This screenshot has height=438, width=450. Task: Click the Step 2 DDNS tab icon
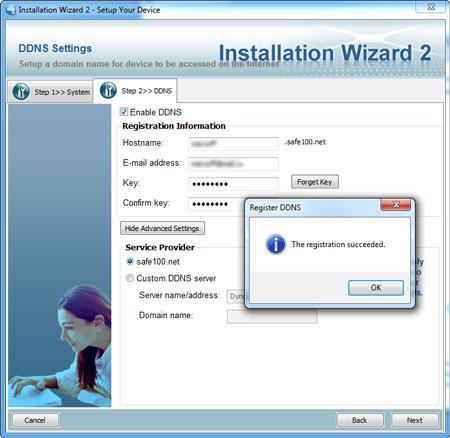pyautogui.click(x=108, y=90)
